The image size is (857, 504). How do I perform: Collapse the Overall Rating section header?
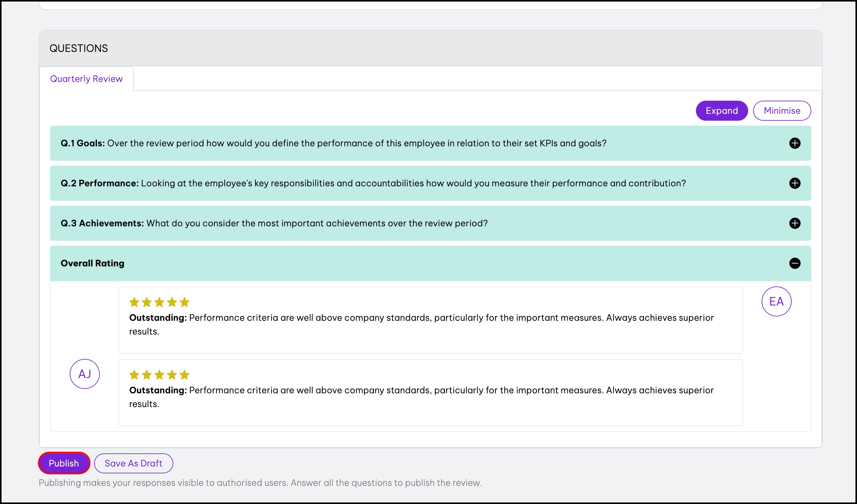tap(93, 263)
